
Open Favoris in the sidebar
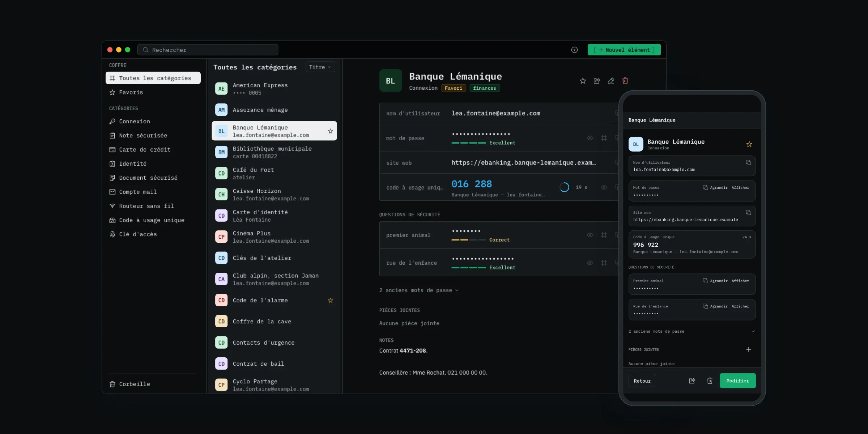pyautogui.click(x=153, y=92)
